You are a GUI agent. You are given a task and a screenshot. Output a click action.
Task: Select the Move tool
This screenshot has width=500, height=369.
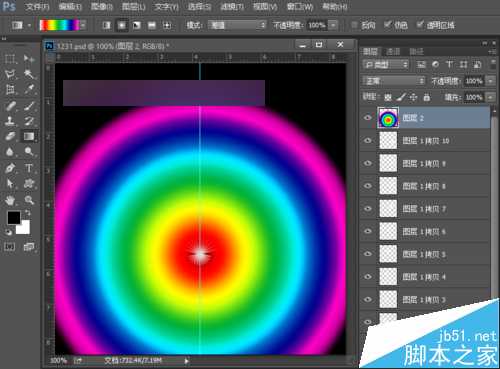click(29, 59)
